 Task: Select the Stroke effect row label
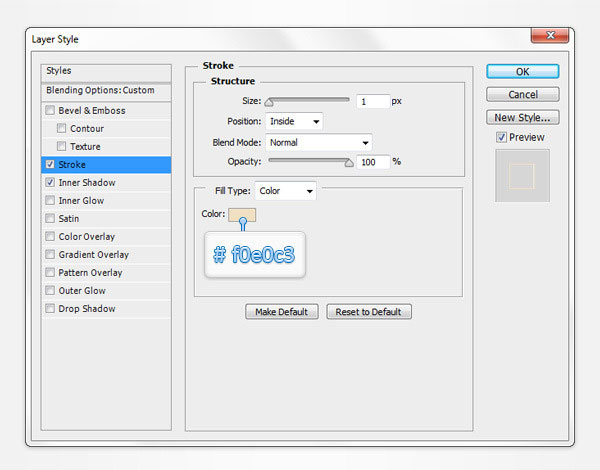click(x=72, y=165)
